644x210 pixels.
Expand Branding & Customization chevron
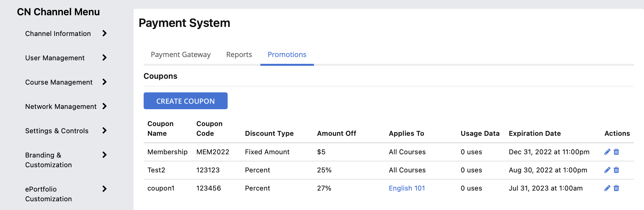[104, 155]
